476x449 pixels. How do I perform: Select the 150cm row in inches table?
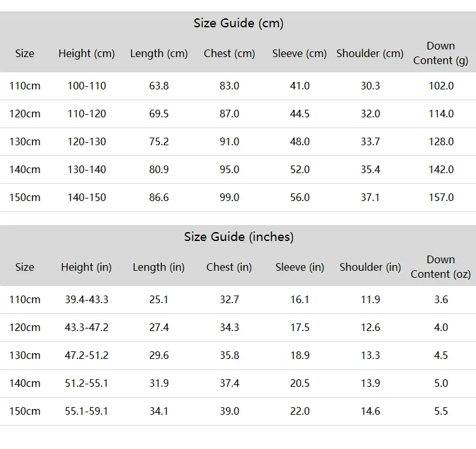tap(238, 412)
